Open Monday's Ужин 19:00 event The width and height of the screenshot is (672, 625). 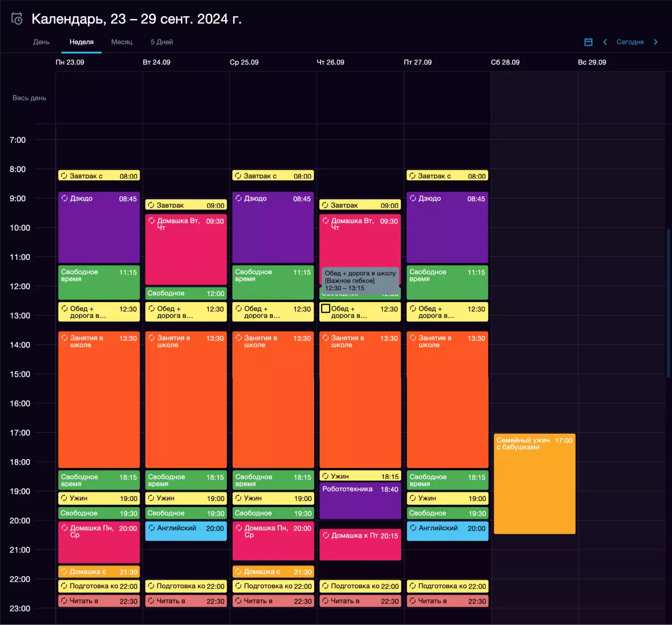[x=99, y=498]
